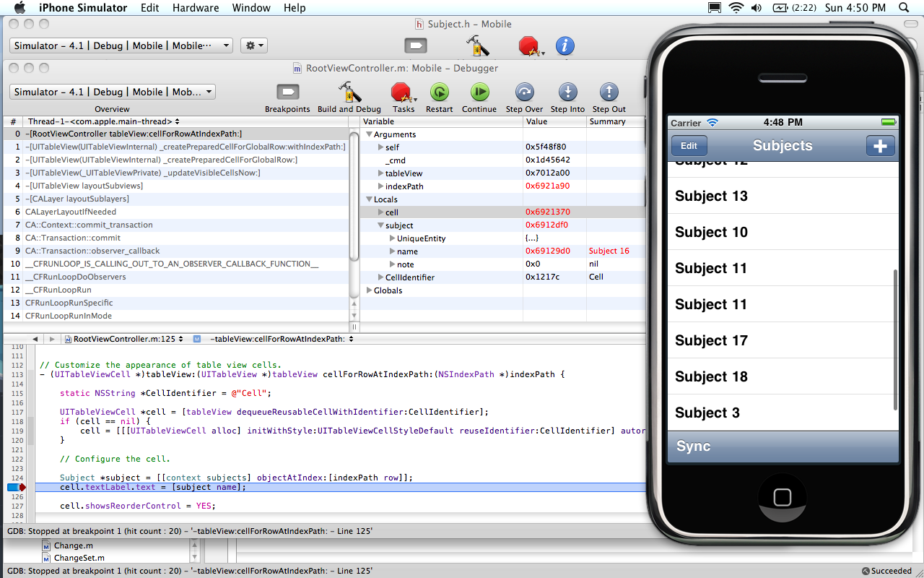Click the back history arrow in editor navigation bar
Viewport: 924px width, 578px height.
click(x=35, y=339)
